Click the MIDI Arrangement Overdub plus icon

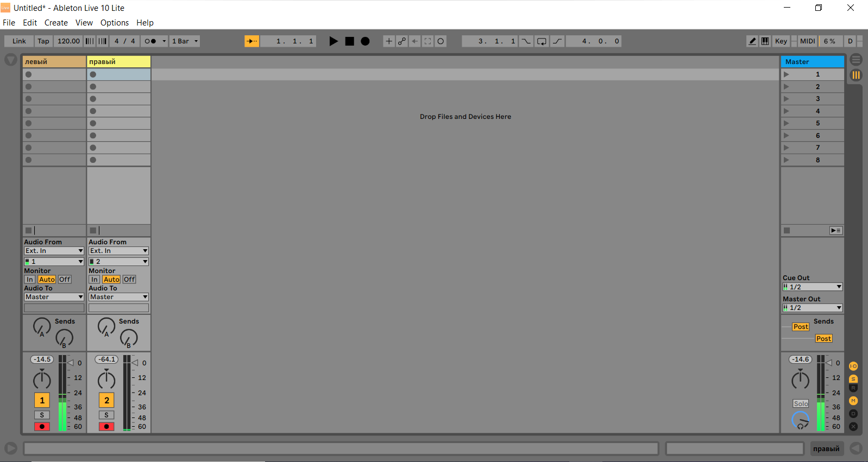(x=389, y=41)
